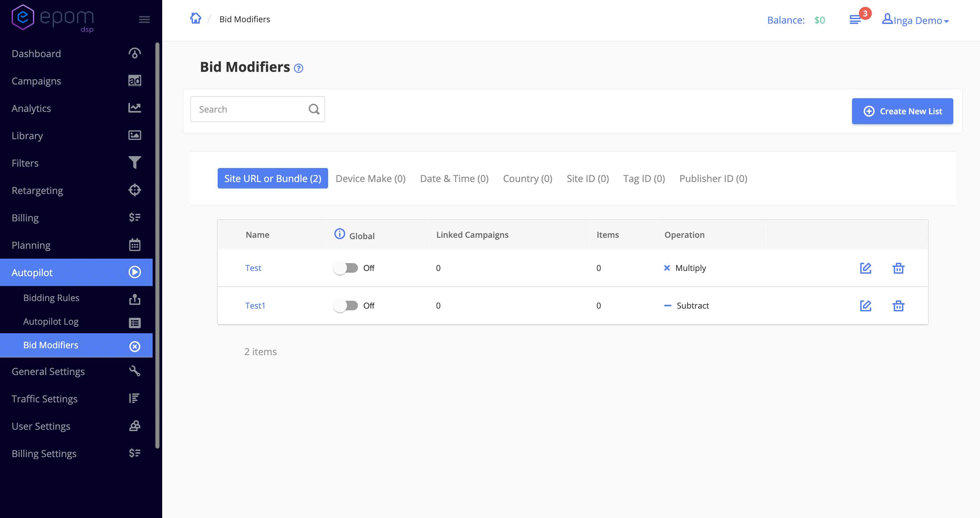Collapse the Autopilot menu section
The image size is (980, 518).
pos(76,273)
